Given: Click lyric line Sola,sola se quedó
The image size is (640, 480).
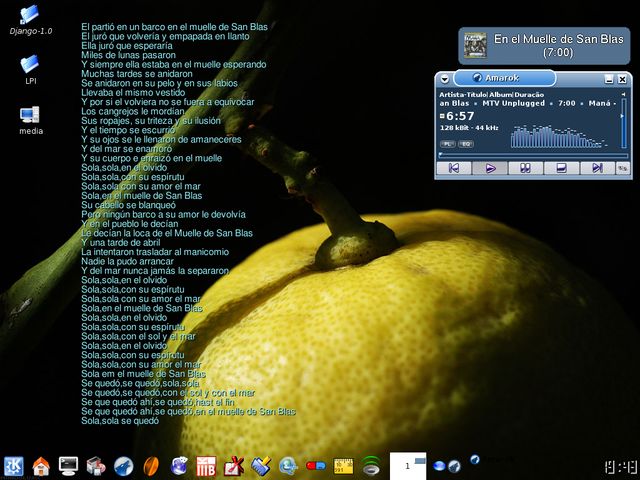Looking at the screenshot, I should click(x=120, y=421).
